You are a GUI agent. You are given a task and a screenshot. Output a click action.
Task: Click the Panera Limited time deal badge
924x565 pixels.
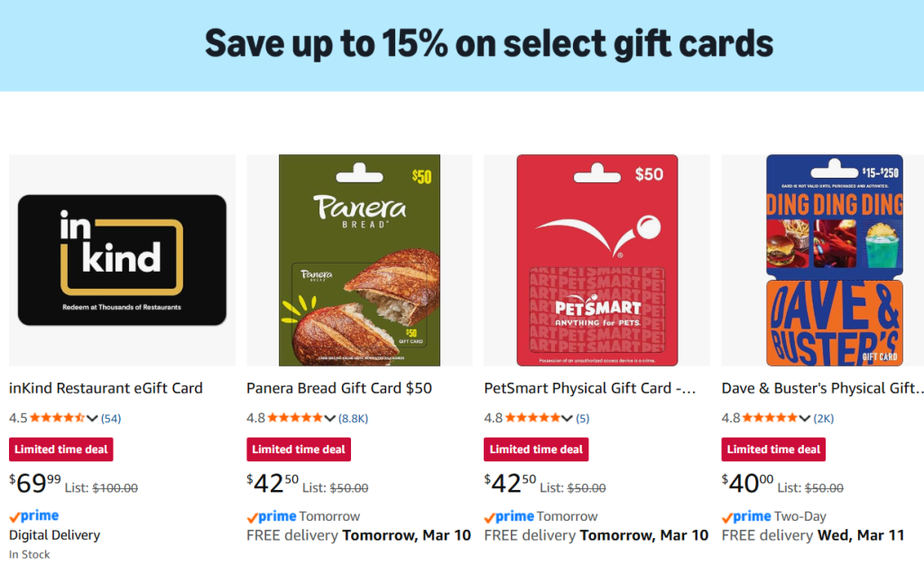299,449
